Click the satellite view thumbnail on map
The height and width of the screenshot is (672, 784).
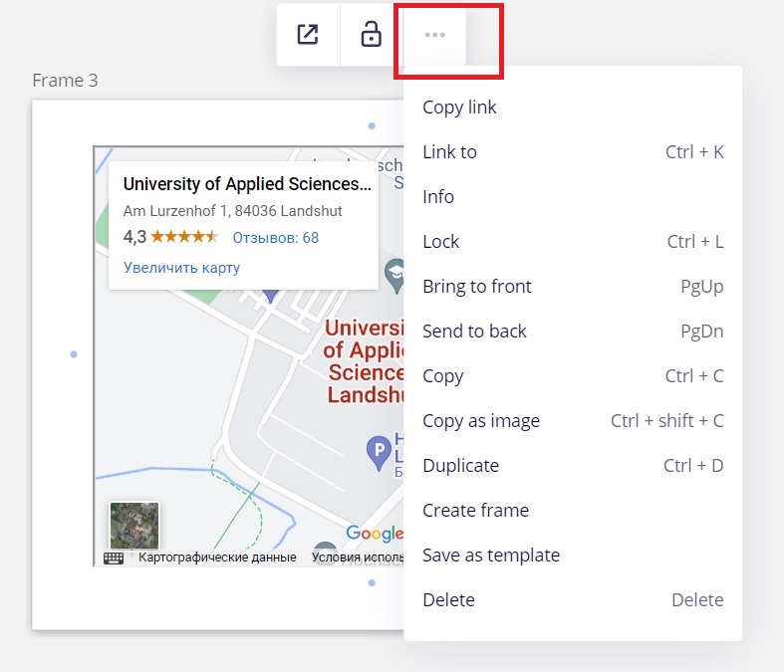click(134, 526)
